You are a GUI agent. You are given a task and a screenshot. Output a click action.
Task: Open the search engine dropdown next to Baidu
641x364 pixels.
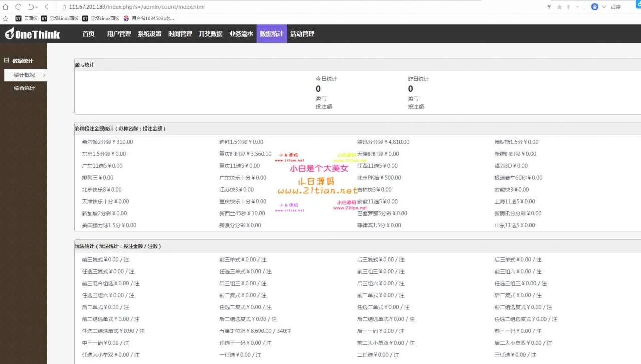[x=604, y=7]
